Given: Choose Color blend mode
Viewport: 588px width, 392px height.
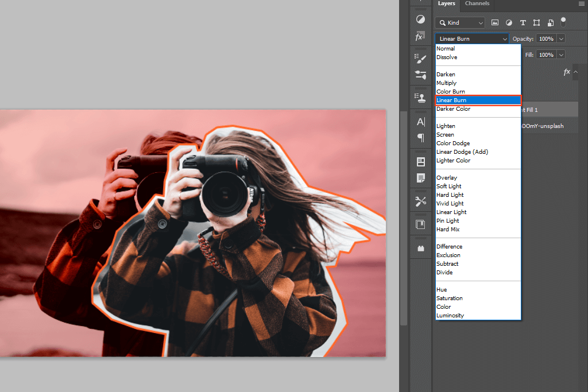Looking at the screenshot, I should [478, 307].
